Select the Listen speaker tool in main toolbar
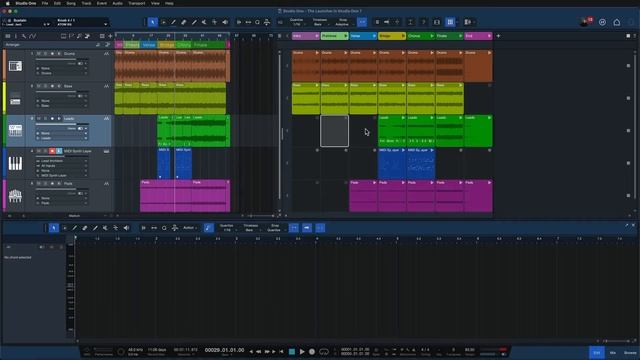 tap(225, 22)
